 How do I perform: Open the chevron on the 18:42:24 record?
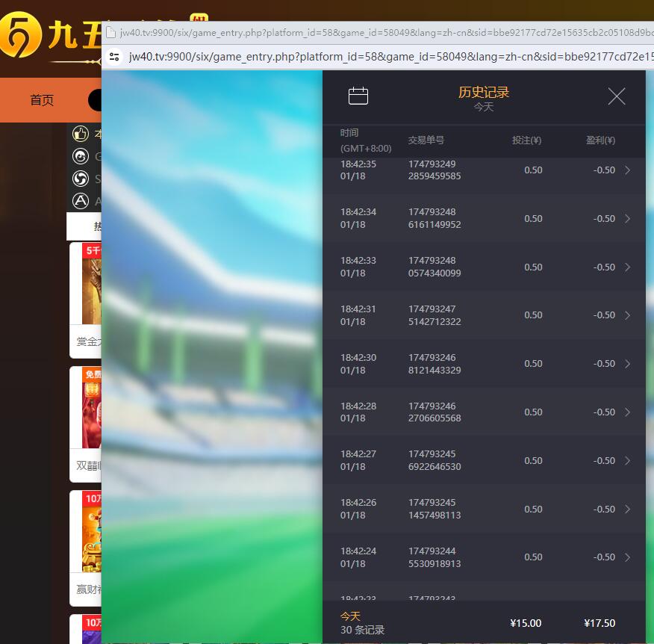click(627, 557)
